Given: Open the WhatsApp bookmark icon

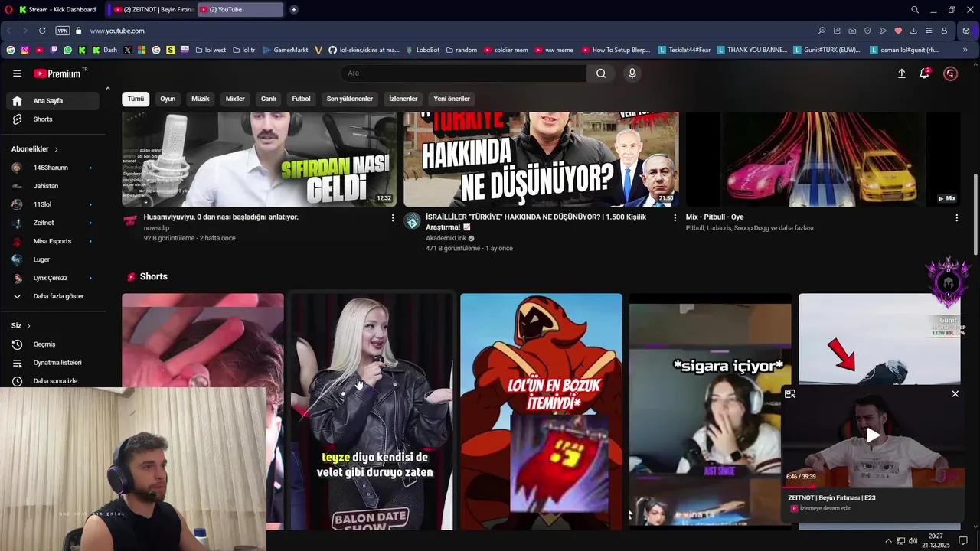Looking at the screenshot, I should point(68,50).
